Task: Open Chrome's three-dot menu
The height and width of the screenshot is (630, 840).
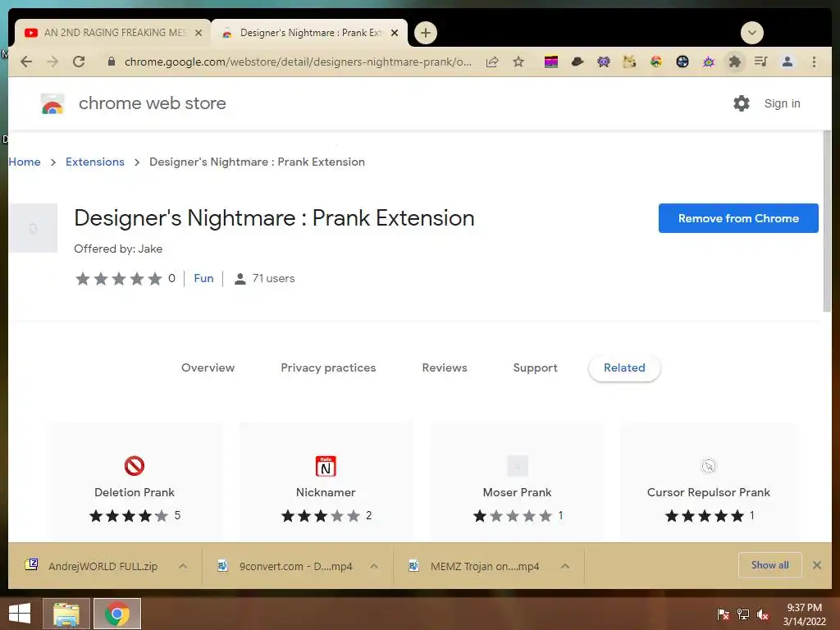Action: pyautogui.click(x=814, y=62)
